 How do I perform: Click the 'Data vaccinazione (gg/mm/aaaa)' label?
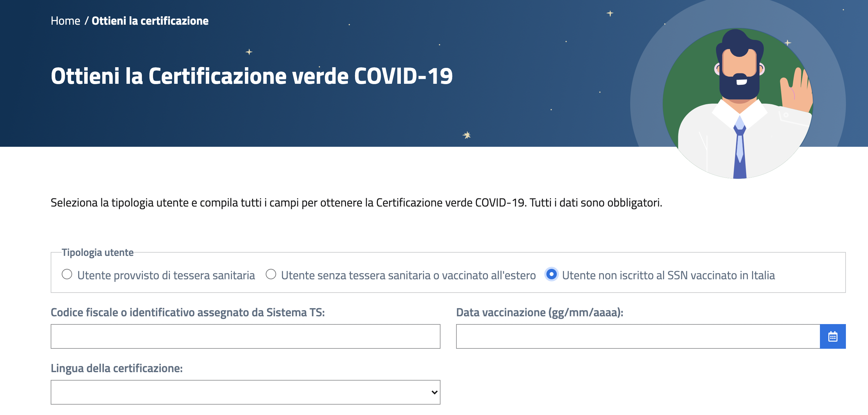[540, 312]
